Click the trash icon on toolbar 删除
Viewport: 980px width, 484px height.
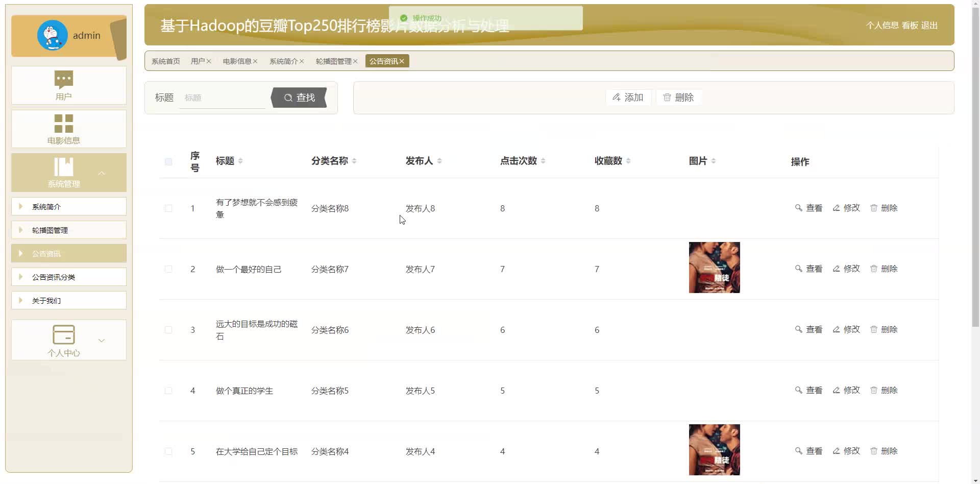coord(667,97)
